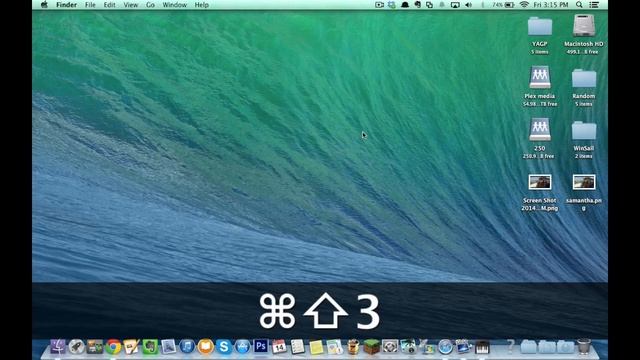The image size is (640, 360).
Task: Select the Random folder on desktop
Action: click(584, 78)
